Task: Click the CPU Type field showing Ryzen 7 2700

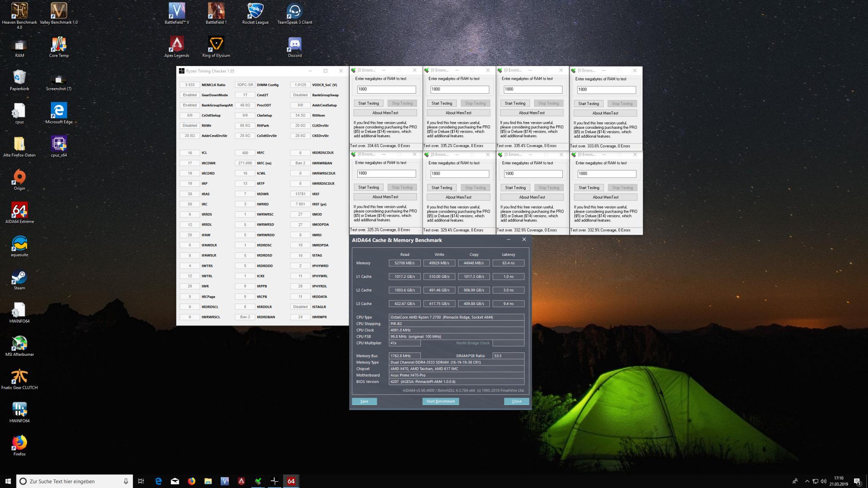Action: [456, 317]
